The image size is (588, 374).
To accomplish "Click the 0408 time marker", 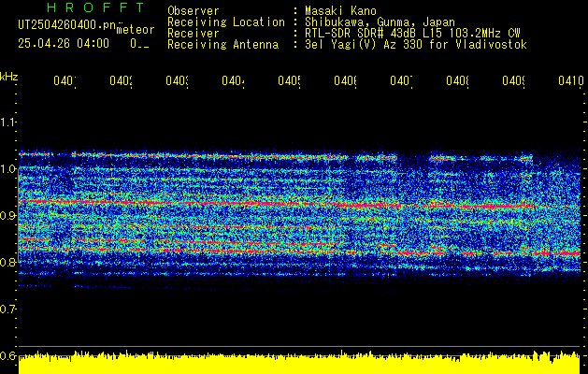I will point(457,80).
